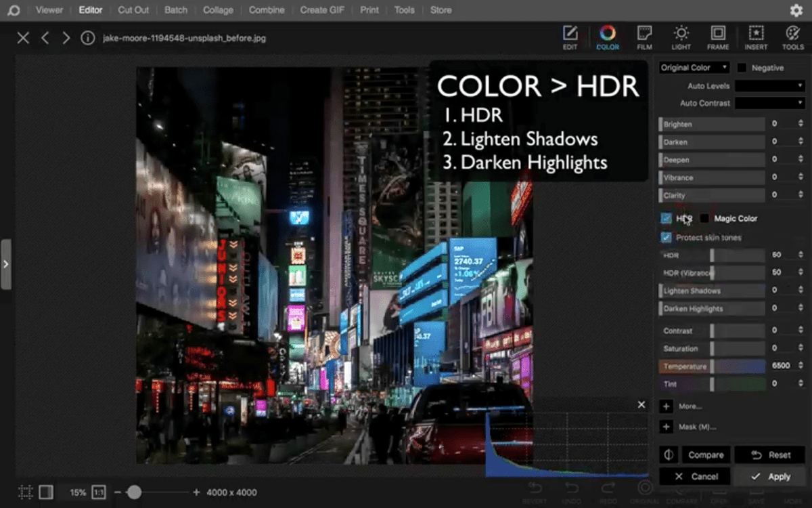Open the Original Color dropdown
This screenshot has height=508, width=812.
pyautogui.click(x=693, y=67)
